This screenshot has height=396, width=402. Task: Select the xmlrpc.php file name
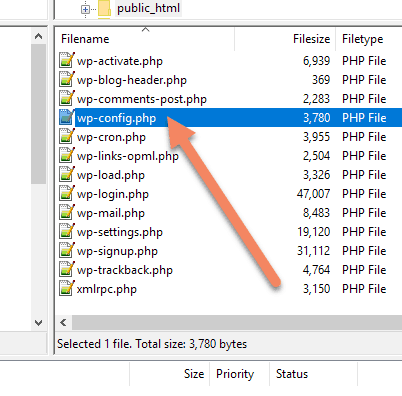pyautogui.click(x=107, y=289)
